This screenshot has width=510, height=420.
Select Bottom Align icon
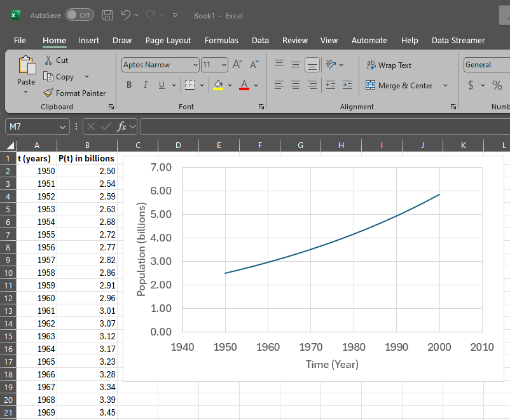pos(312,65)
